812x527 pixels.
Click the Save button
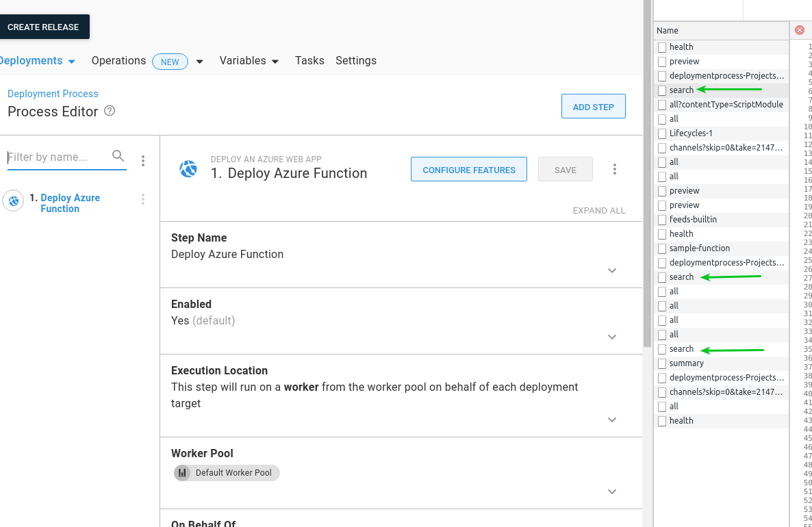coord(565,169)
